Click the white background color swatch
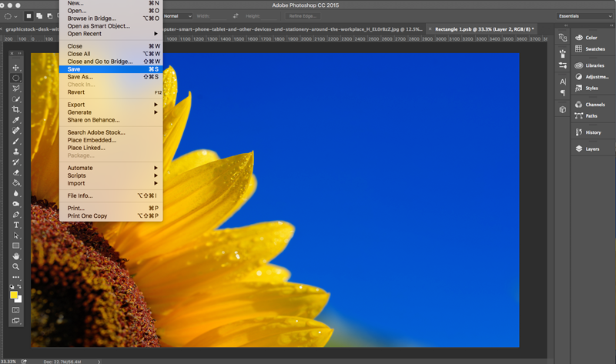This screenshot has height=364, width=616. 18,299
